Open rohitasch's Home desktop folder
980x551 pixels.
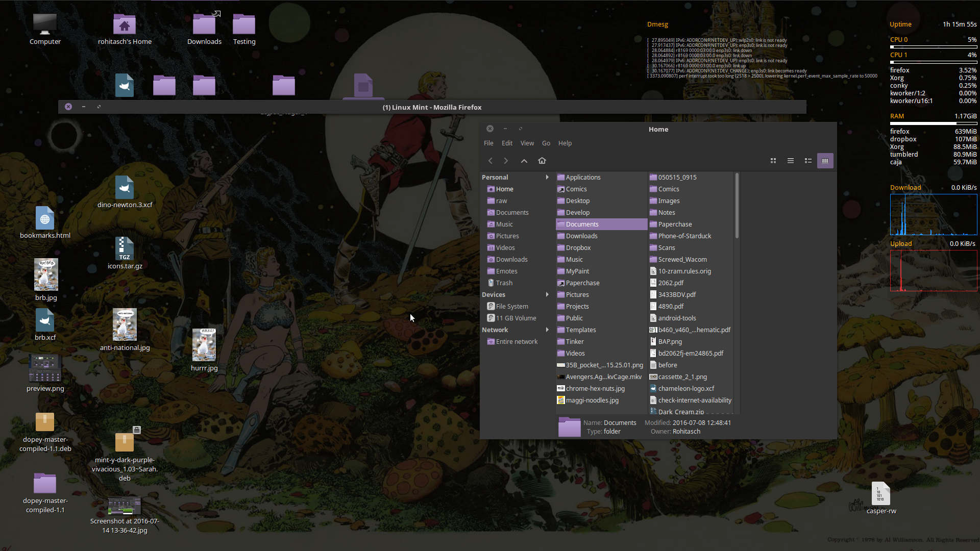125,30
